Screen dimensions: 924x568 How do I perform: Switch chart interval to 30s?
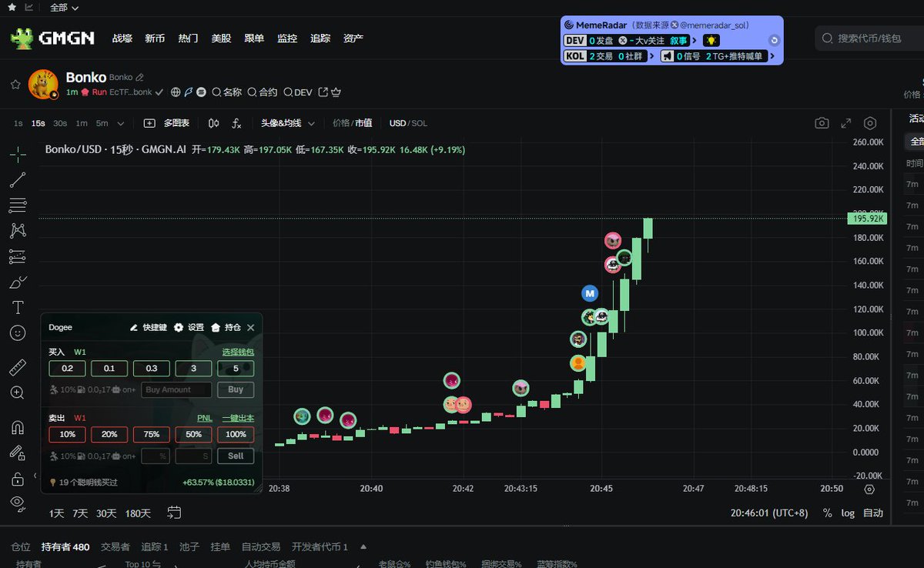(x=60, y=123)
